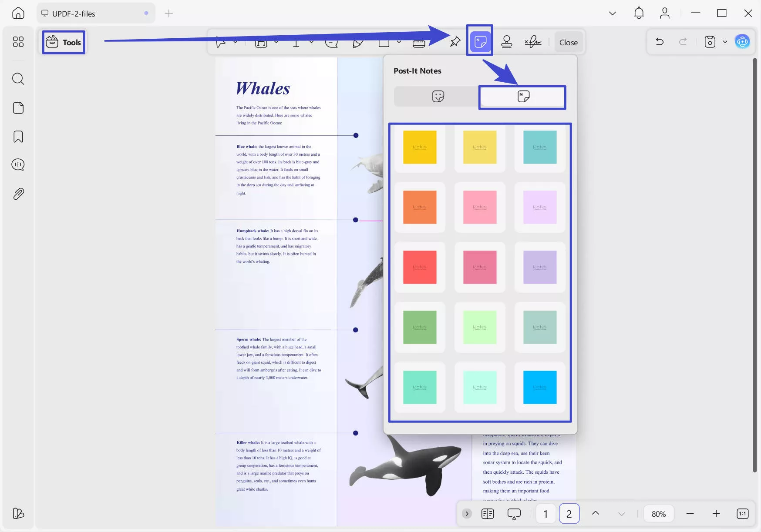Click the stamp tool icon
The image size is (761, 532).
click(506, 42)
